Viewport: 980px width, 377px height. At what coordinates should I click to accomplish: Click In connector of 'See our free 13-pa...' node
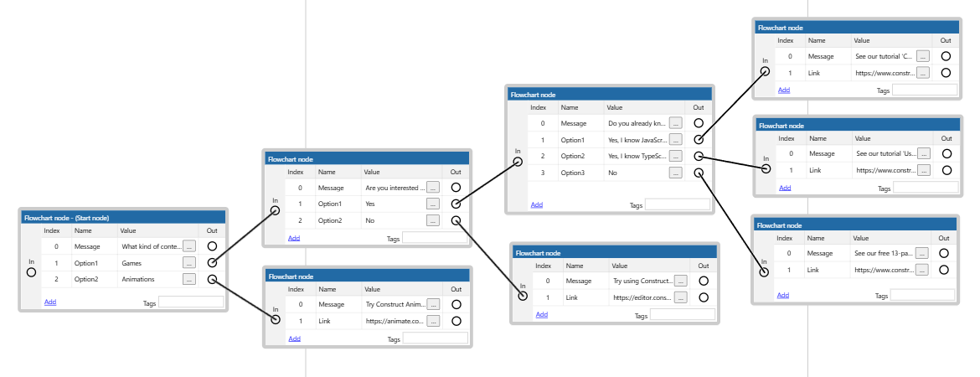coord(763,271)
